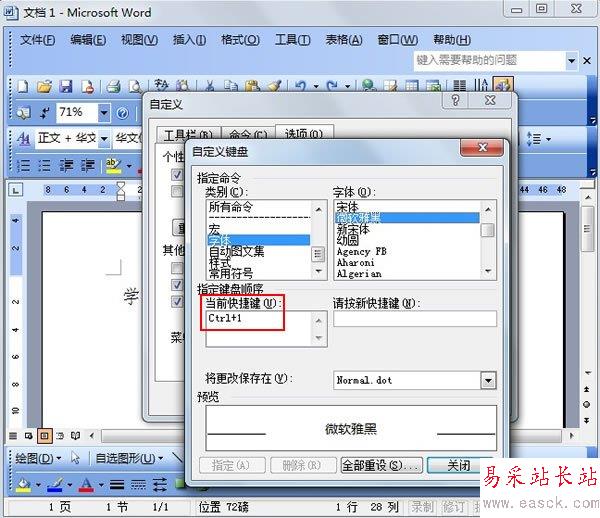The width and height of the screenshot is (600, 518).
Task: Click the Line Color blue swatch button
Action: [x=55, y=485]
